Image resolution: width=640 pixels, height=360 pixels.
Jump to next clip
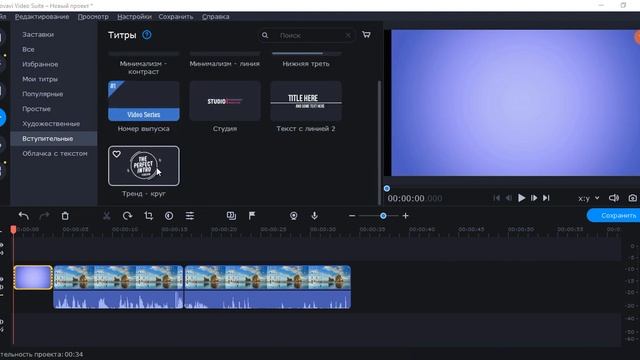click(546, 198)
